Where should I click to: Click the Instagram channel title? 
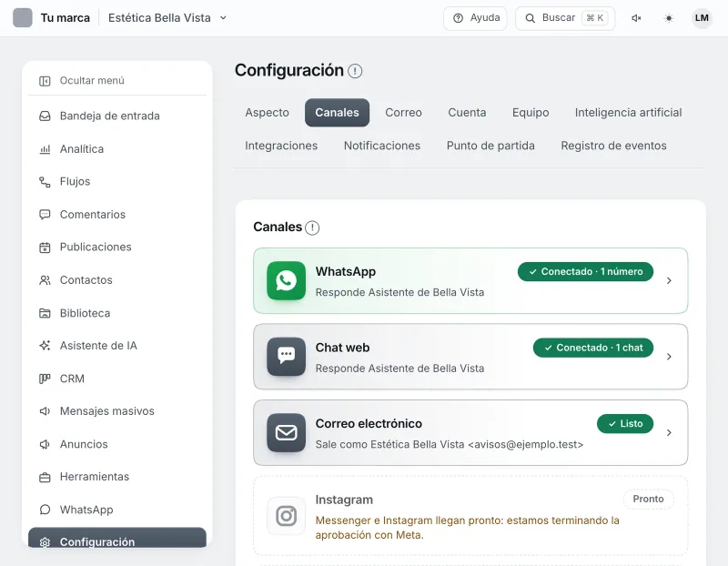(x=344, y=500)
